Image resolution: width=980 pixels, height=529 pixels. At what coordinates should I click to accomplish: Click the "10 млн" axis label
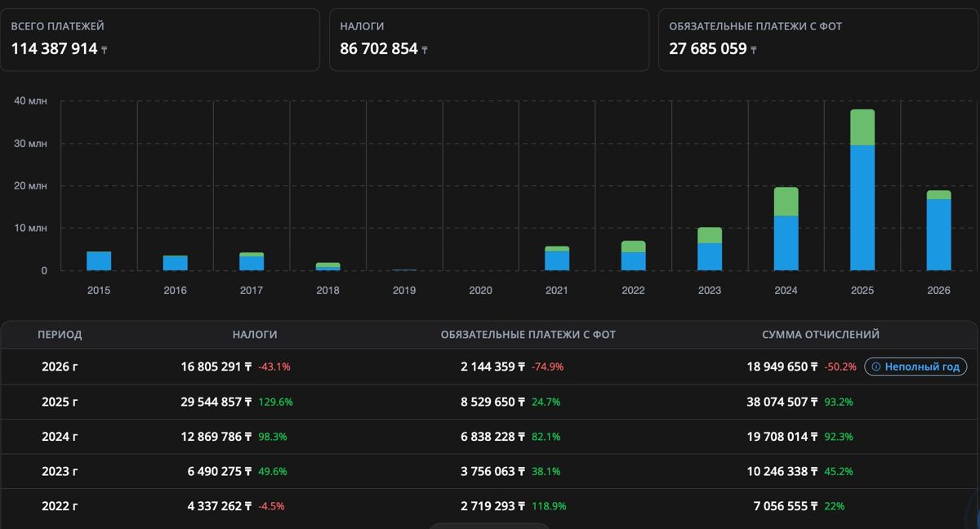(x=31, y=228)
